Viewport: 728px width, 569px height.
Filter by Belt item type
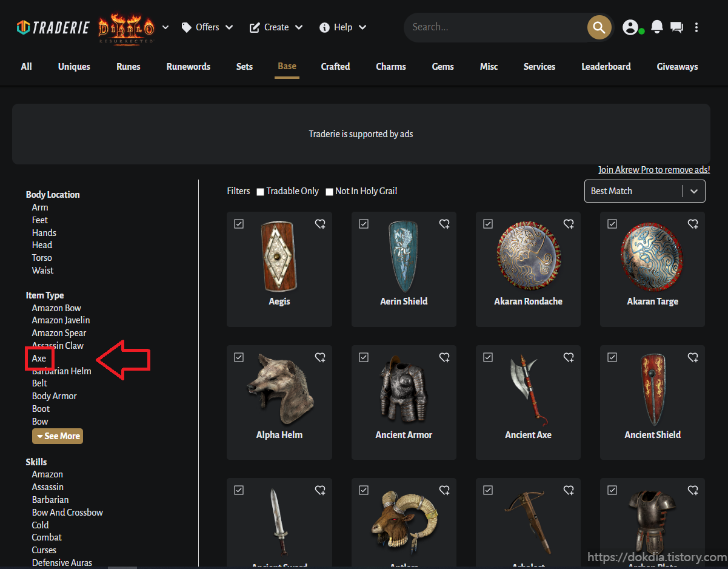coord(39,383)
